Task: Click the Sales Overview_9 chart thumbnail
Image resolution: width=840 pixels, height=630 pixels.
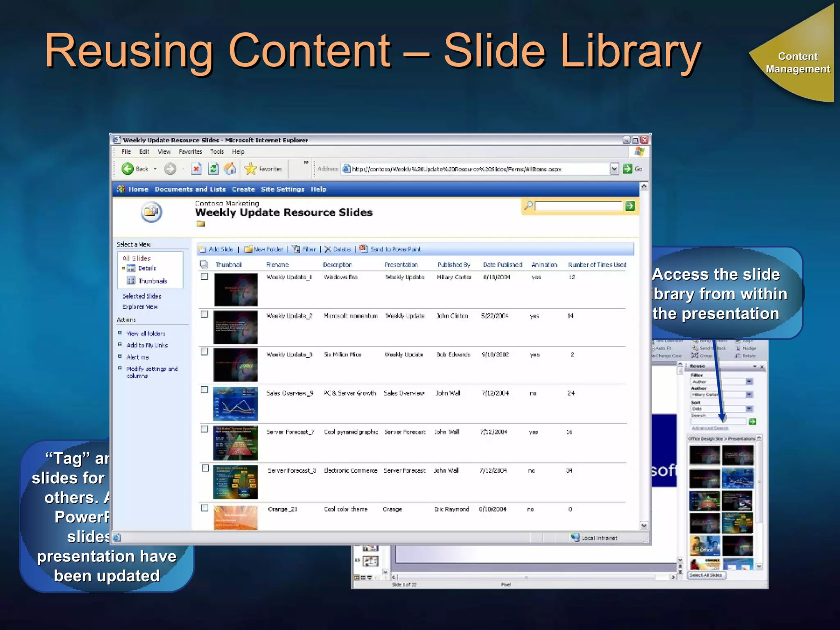Action: 235,404
